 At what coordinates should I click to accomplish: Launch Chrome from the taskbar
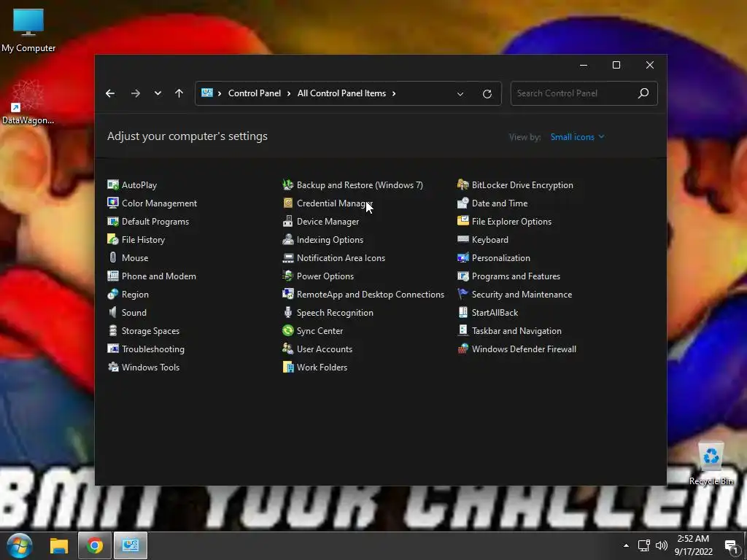(x=95, y=545)
